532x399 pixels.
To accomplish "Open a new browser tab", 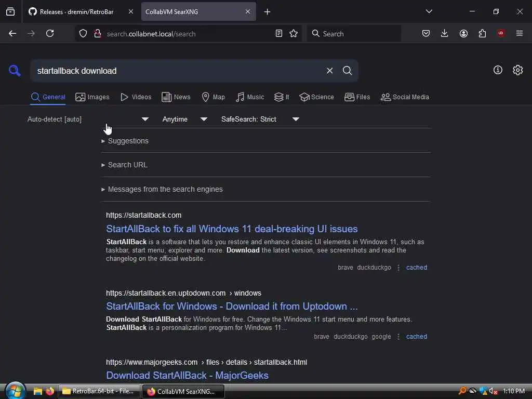I will tap(268, 12).
